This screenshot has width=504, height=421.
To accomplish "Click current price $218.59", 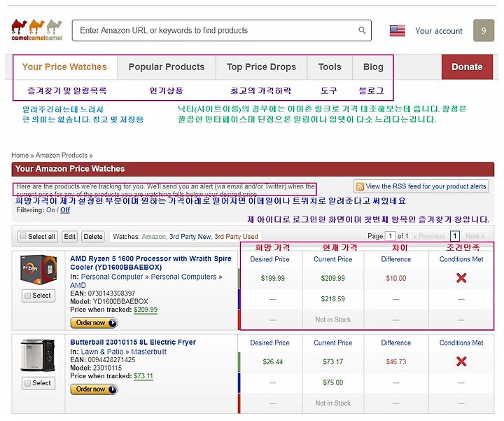I will click(x=332, y=299).
